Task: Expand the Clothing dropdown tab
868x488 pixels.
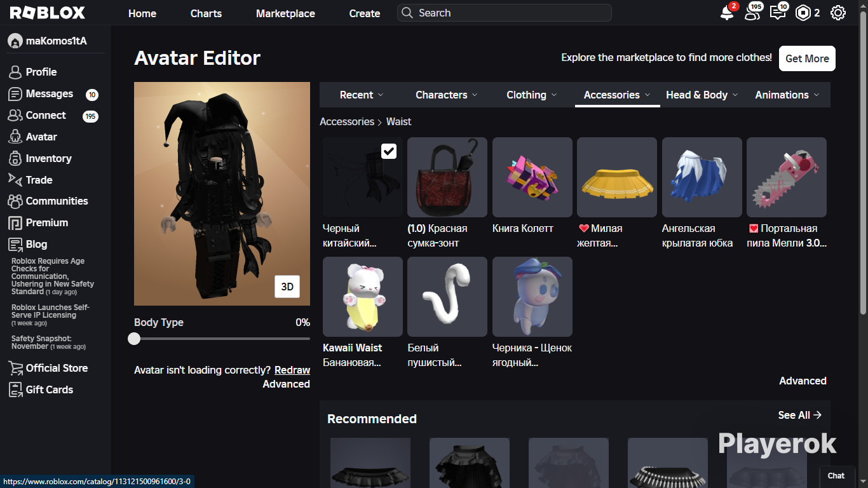Action: click(x=532, y=95)
